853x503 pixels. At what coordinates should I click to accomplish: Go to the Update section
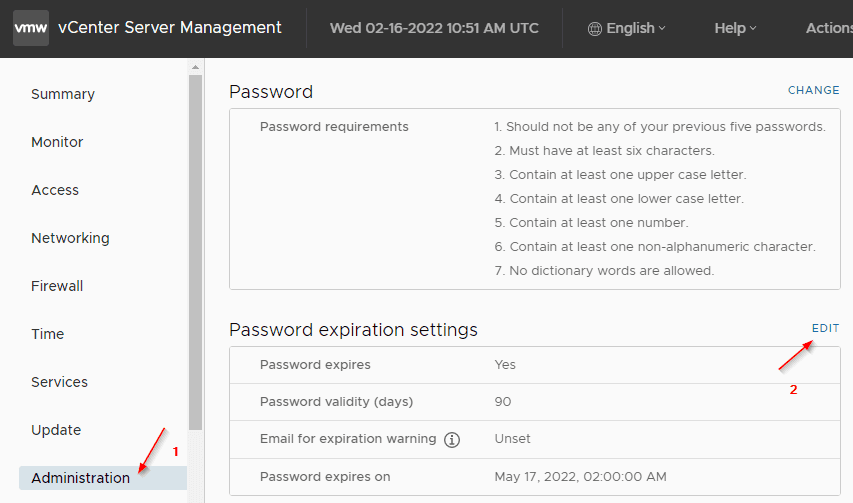56,430
